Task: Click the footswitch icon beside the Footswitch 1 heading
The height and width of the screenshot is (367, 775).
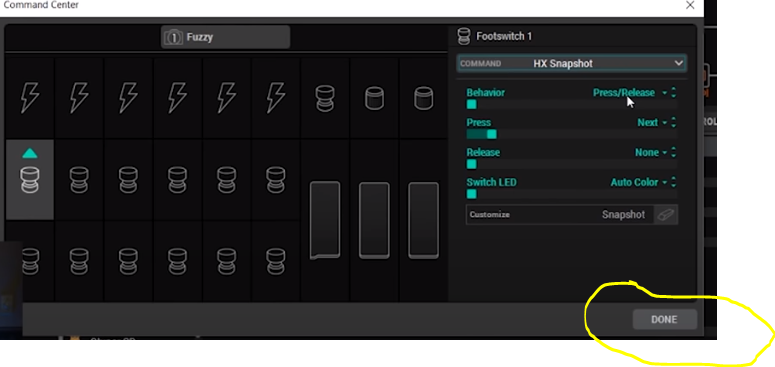Action: pyautogui.click(x=464, y=36)
